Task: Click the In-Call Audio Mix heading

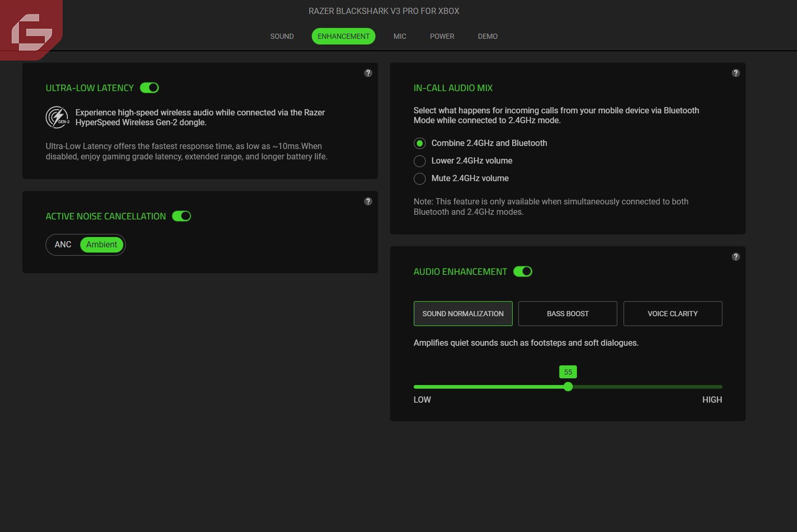Action: pos(453,88)
